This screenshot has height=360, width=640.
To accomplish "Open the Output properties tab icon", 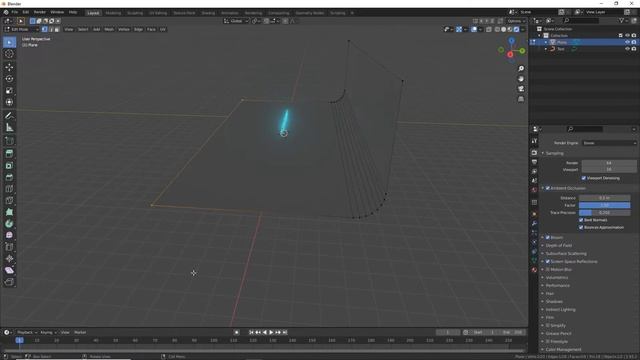I will click(534, 162).
